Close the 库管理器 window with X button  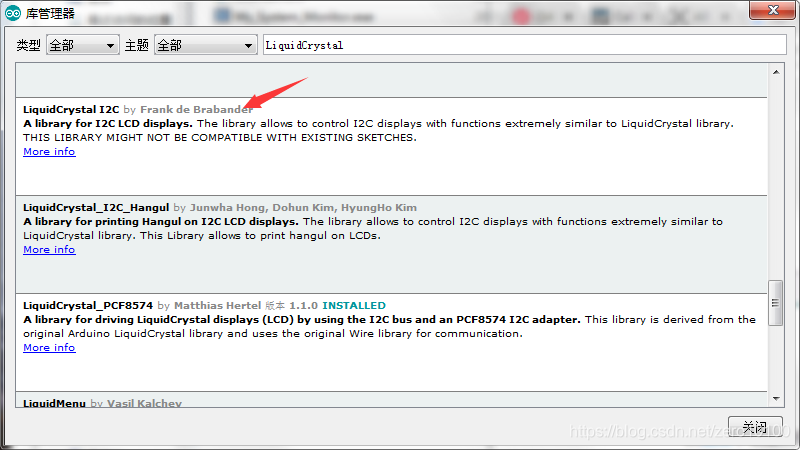point(773,10)
